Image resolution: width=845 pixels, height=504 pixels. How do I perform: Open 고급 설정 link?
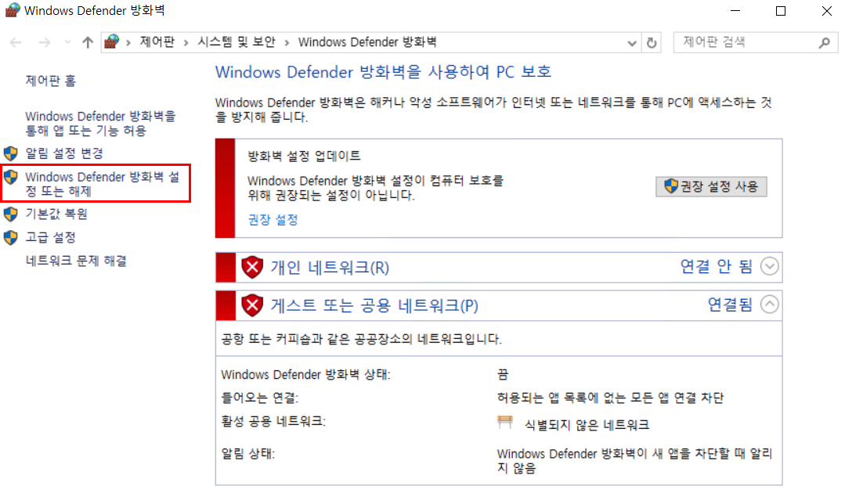click(51, 237)
